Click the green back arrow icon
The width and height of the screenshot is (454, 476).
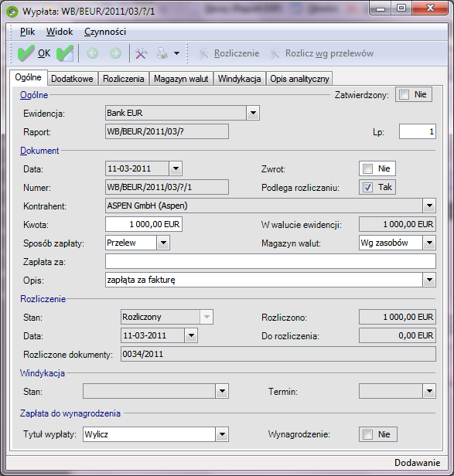(92, 53)
